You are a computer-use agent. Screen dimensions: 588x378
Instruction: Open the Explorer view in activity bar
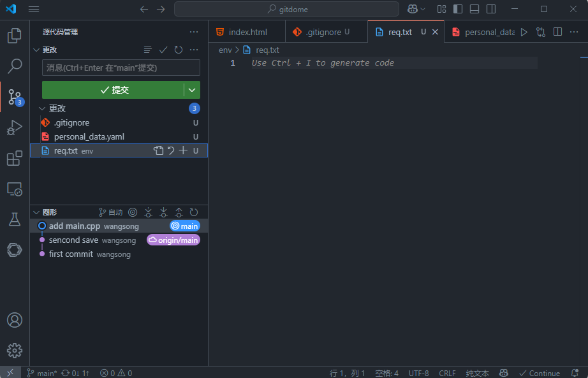coord(14,36)
